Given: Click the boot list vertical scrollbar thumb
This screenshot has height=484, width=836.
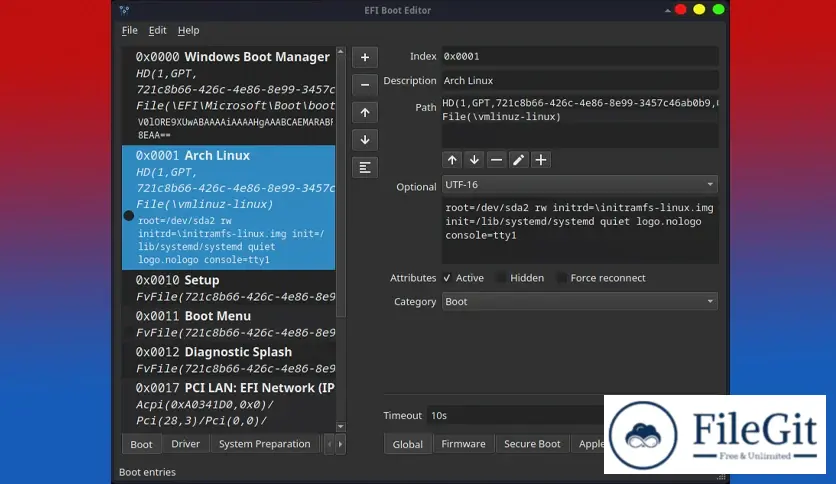Looking at the screenshot, I should pos(341,187).
